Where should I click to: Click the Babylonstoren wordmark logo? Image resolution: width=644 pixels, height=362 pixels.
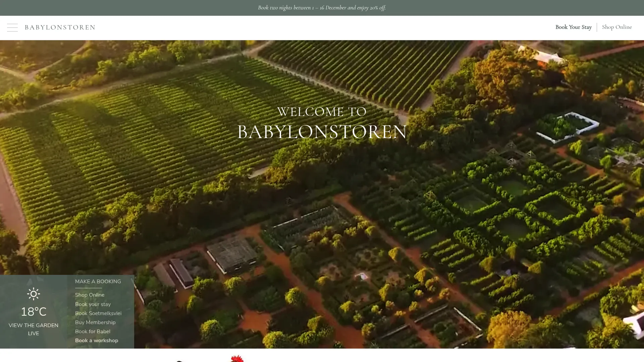60,27
